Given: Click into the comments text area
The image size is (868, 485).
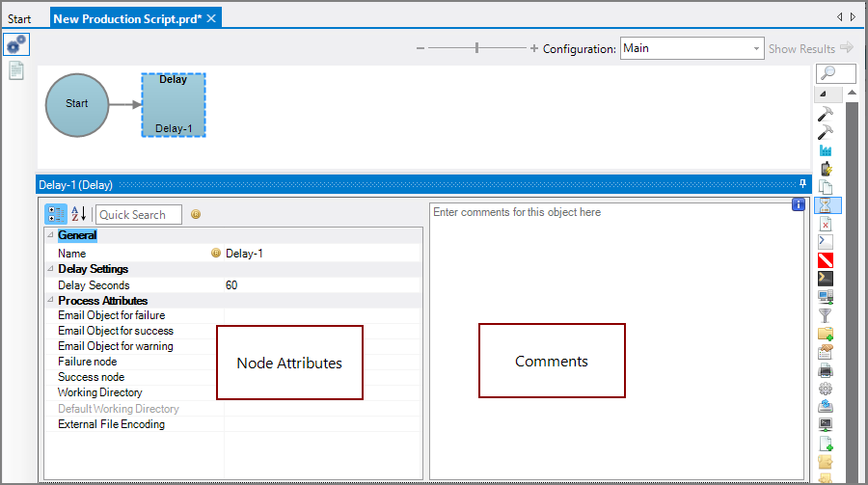Looking at the screenshot, I should (616, 343).
